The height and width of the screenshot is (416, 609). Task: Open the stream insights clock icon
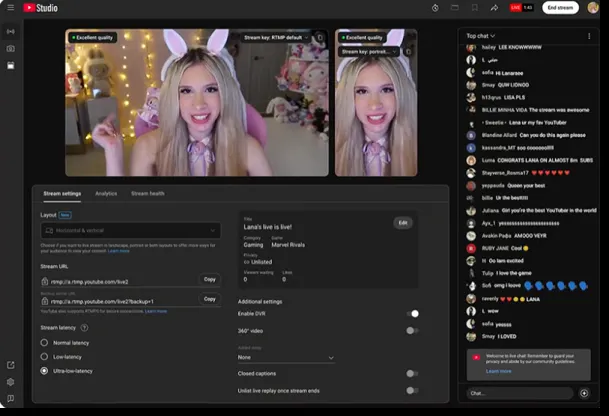click(435, 8)
